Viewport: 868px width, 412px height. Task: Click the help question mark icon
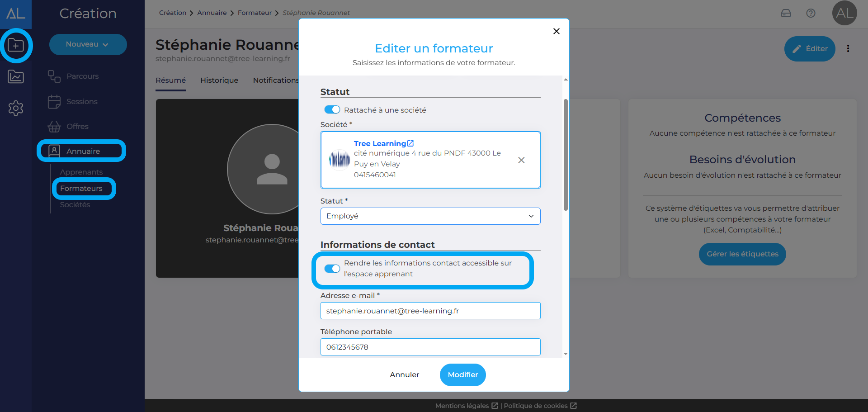click(811, 13)
